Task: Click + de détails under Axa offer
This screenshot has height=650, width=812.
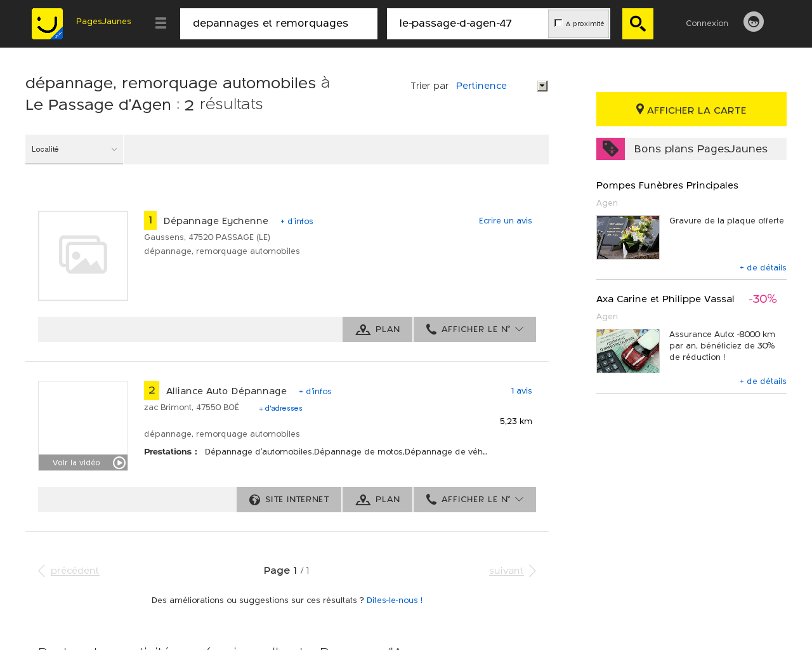Action: click(x=763, y=381)
